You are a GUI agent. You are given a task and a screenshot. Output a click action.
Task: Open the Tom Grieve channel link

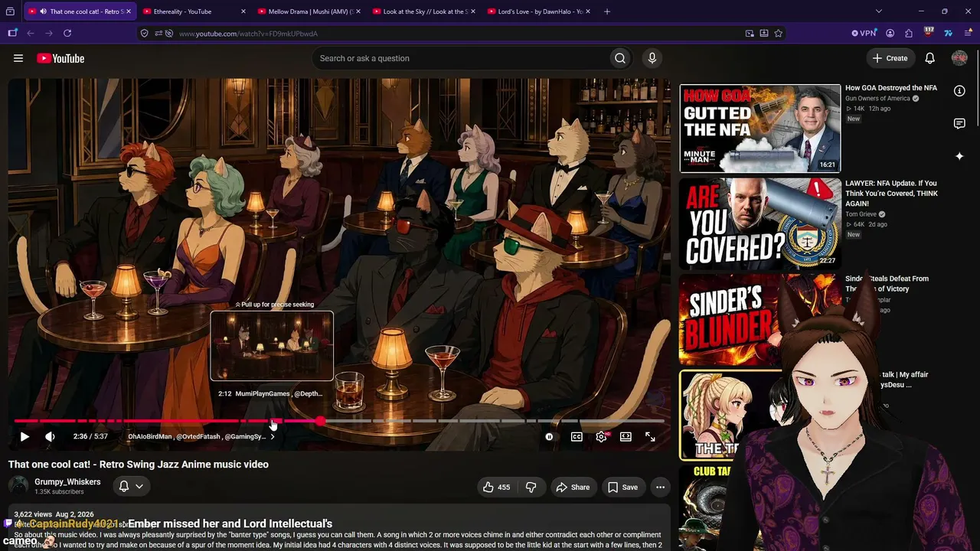click(x=861, y=214)
